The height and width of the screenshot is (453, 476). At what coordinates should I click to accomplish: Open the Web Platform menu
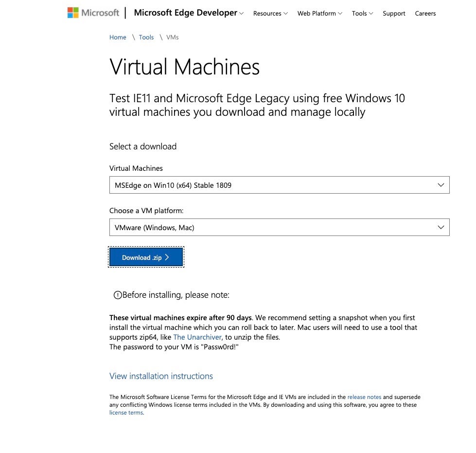[319, 14]
